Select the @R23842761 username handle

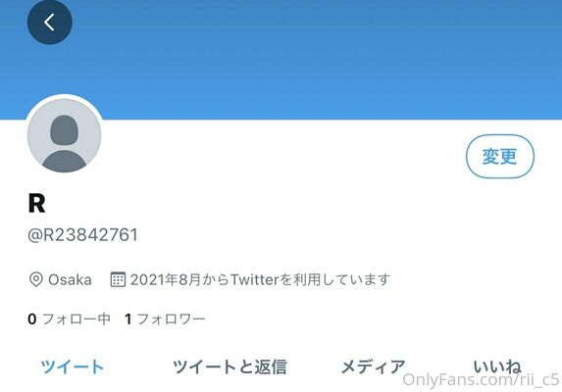82,235
